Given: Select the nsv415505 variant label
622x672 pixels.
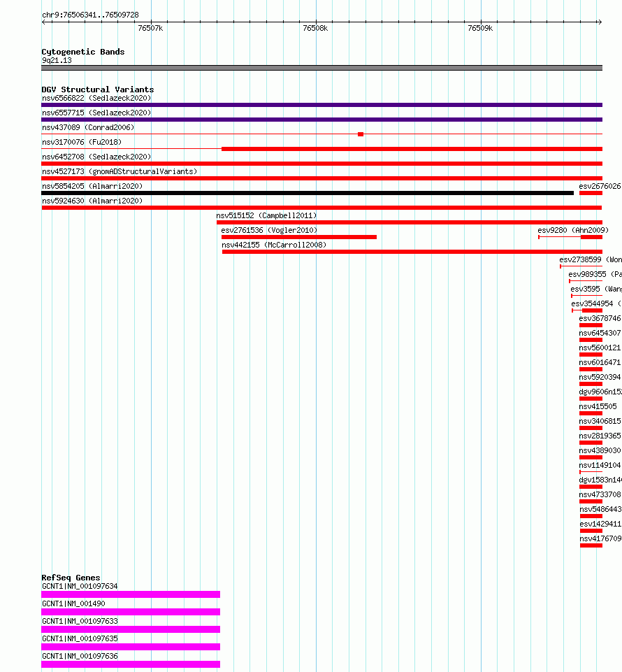Looking at the screenshot, I should point(598,406).
